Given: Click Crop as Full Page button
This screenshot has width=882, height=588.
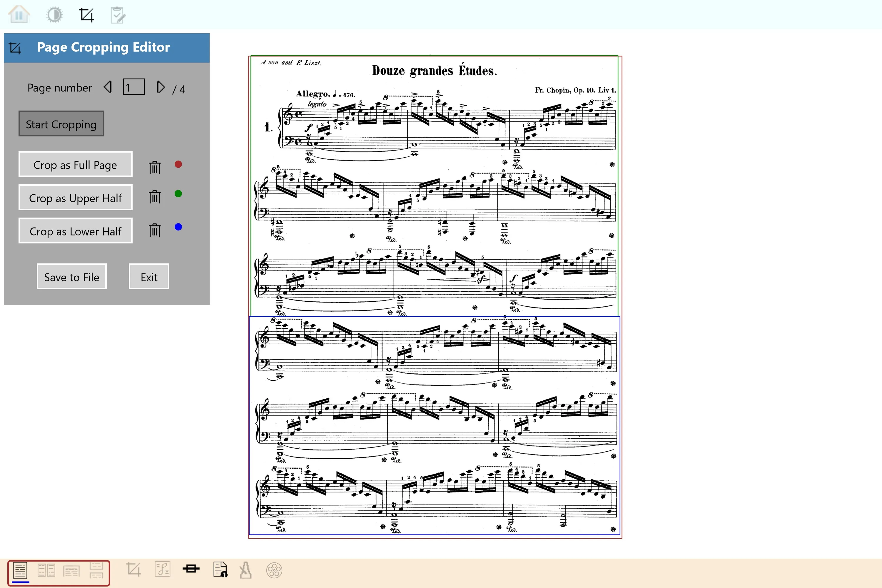Looking at the screenshot, I should (x=75, y=164).
